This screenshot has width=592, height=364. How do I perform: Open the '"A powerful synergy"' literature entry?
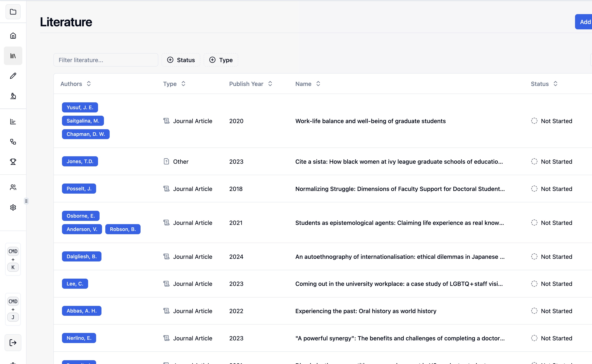click(400, 338)
